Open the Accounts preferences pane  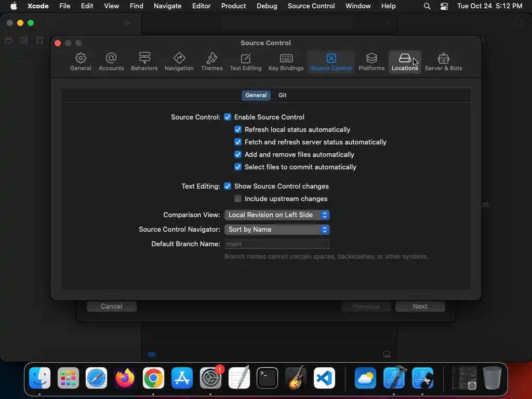tap(111, 62)
